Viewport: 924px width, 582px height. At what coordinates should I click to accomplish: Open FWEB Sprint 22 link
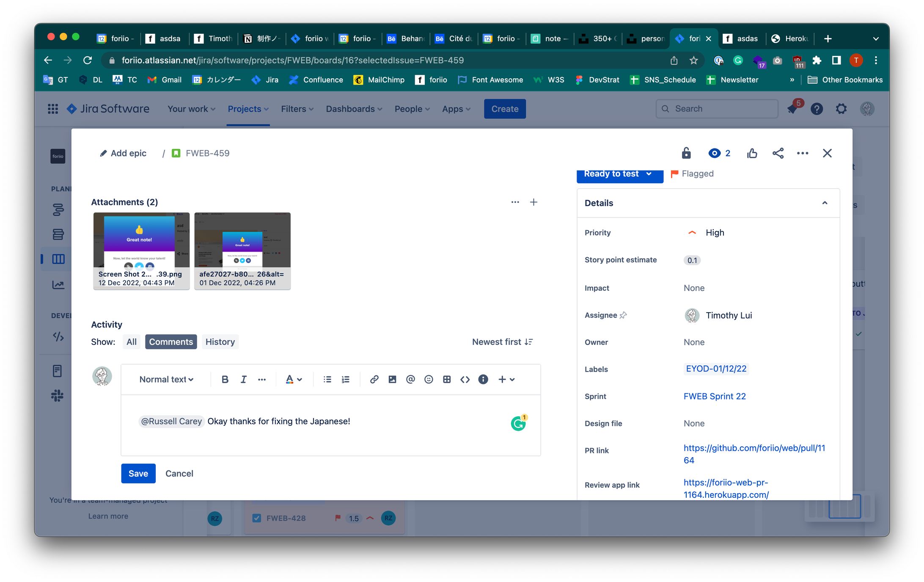point(715,396)
